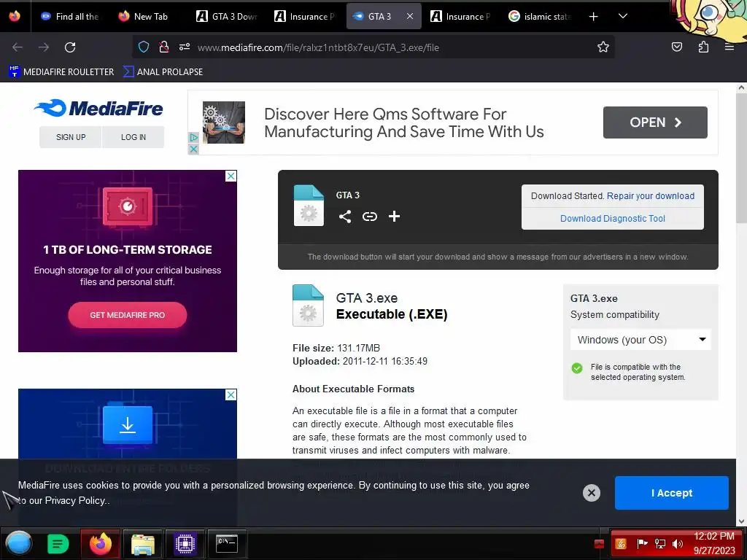747x560 pixels.
Task: Click the Qms software ad thumbnail image
Action: [x=223, y=122]
